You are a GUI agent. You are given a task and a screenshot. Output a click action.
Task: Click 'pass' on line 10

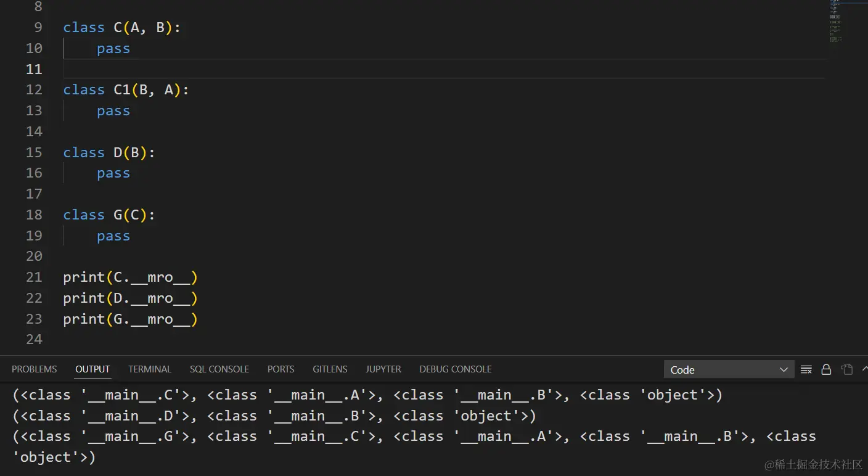tap(113, 49)
